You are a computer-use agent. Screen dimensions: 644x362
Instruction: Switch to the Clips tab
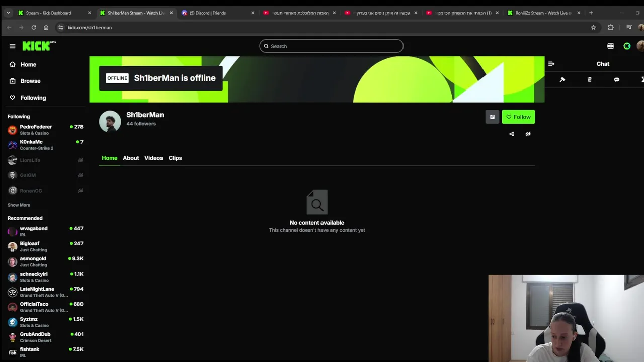[x=175, y=158]
